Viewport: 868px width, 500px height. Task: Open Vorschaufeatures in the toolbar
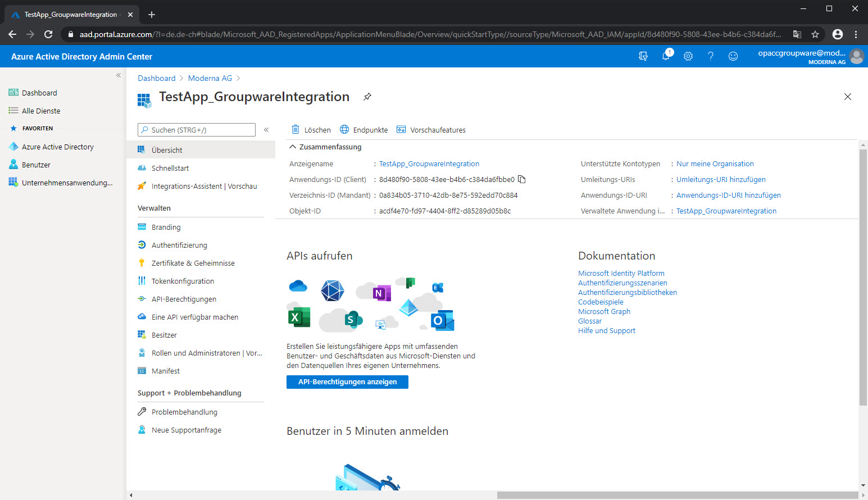point(431,130)
